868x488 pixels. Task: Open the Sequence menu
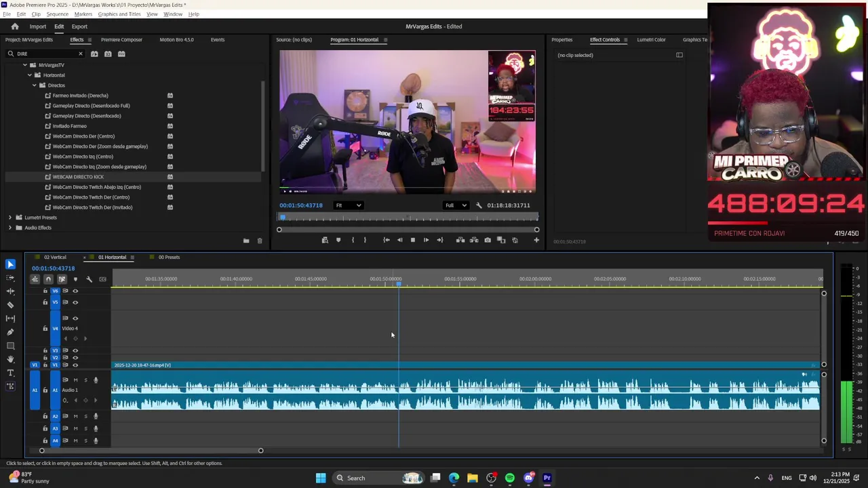tap(57, 14)
